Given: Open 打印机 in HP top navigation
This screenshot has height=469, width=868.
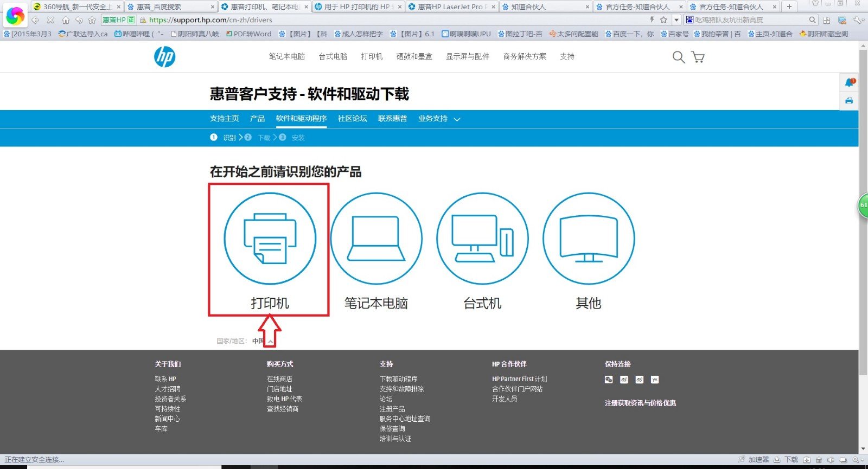Looking at the screenshot, I should pyautogui.click(x=372, y=56).
